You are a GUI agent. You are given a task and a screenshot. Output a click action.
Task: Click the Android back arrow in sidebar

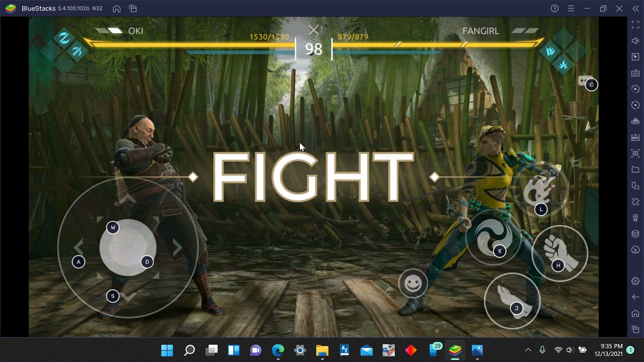[635, 297]
